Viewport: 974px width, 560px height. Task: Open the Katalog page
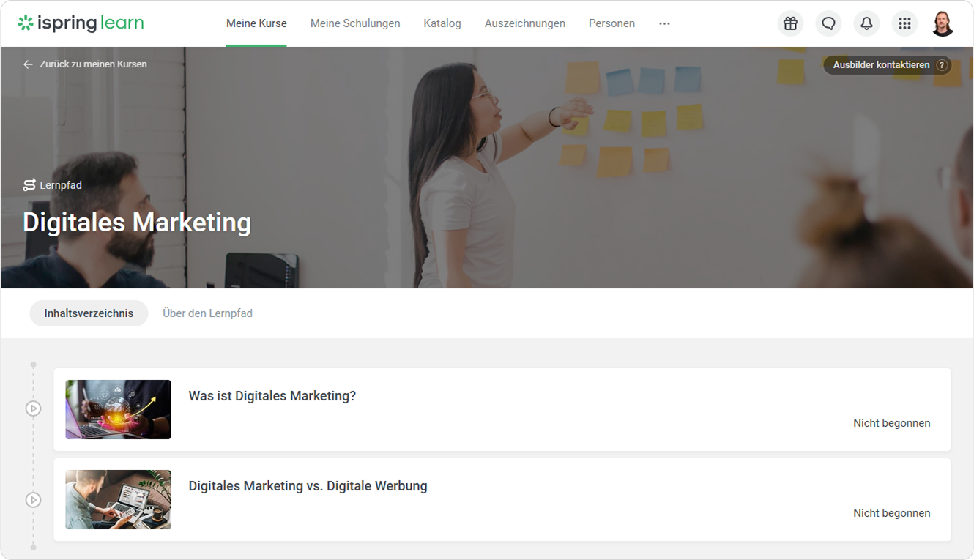(442, 23)
